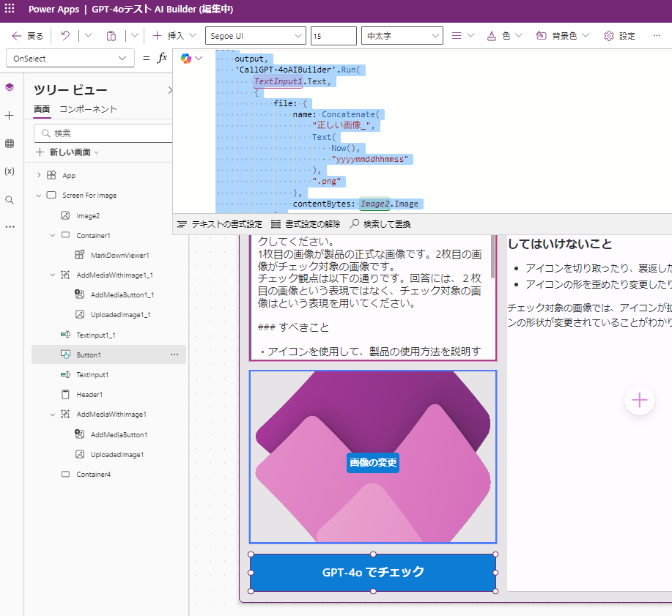
Task: Collapse the AddMediaWithImage1_1 node
Action: (x=53, y=275)
